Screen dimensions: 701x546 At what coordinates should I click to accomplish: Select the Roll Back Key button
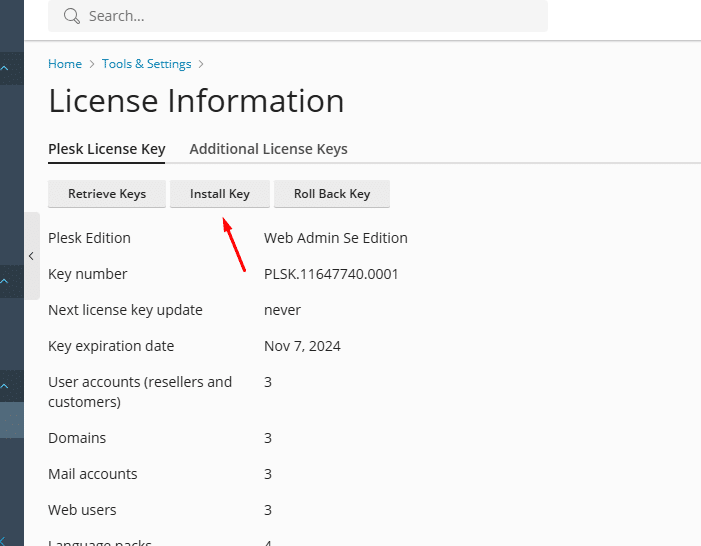pyautogui.click(x=331, y=194)
